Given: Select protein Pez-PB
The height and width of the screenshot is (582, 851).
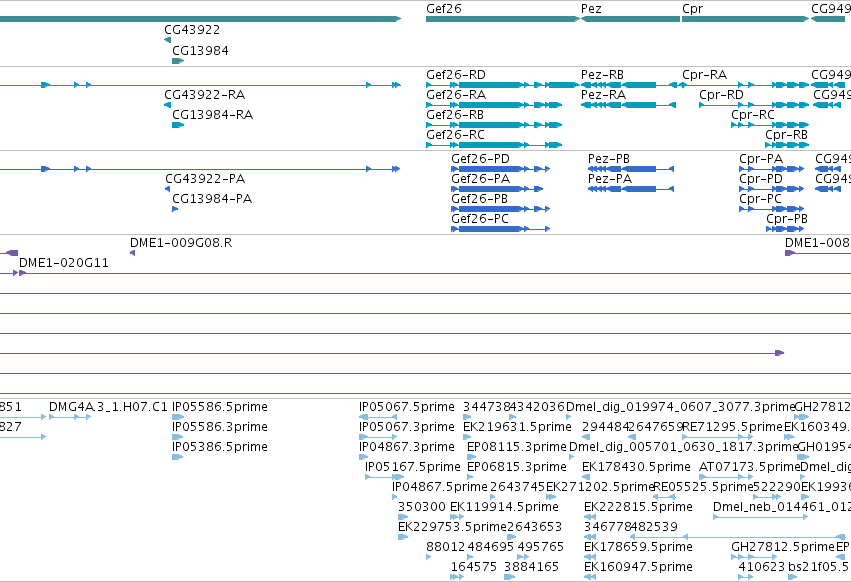Looking at the screenshot, I should (631, 169).
